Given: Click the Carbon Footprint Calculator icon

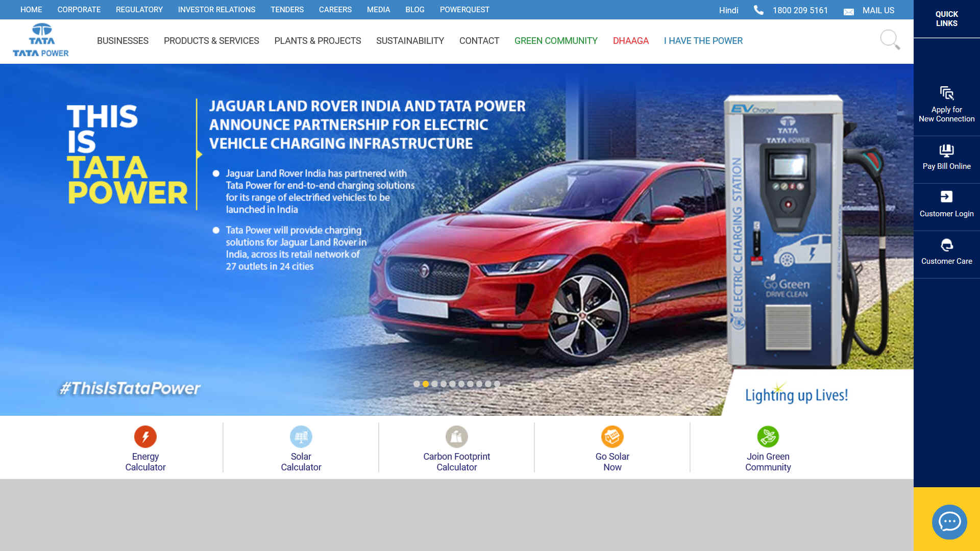Looking at the screenshot, I should click(457, 437).
